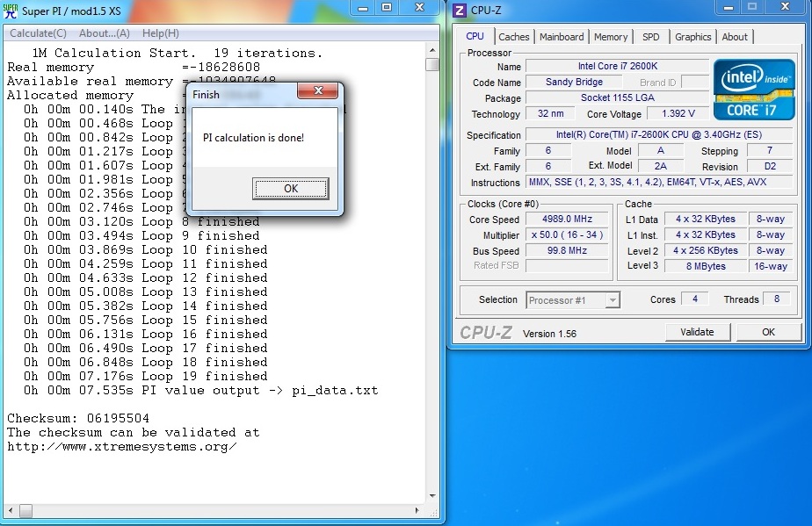Click the Bus Speed value 99.8 MHz
812x526 pixels.
pos(567,250)
